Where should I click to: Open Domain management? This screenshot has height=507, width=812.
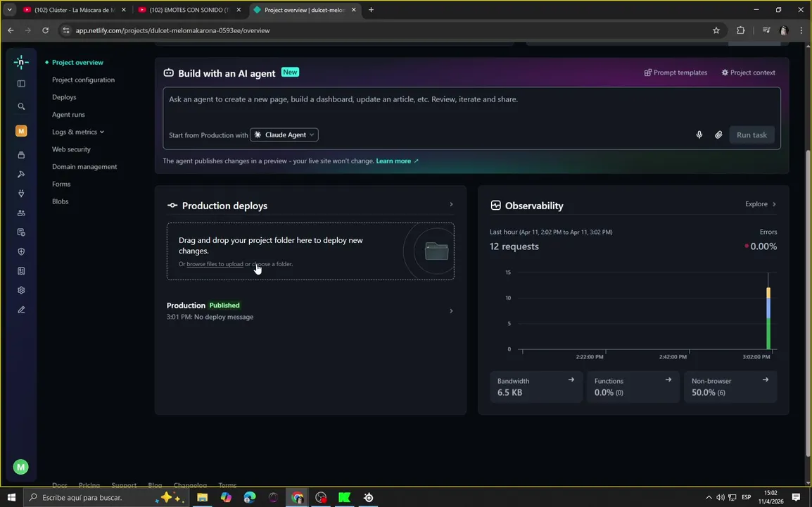(84, 166)
